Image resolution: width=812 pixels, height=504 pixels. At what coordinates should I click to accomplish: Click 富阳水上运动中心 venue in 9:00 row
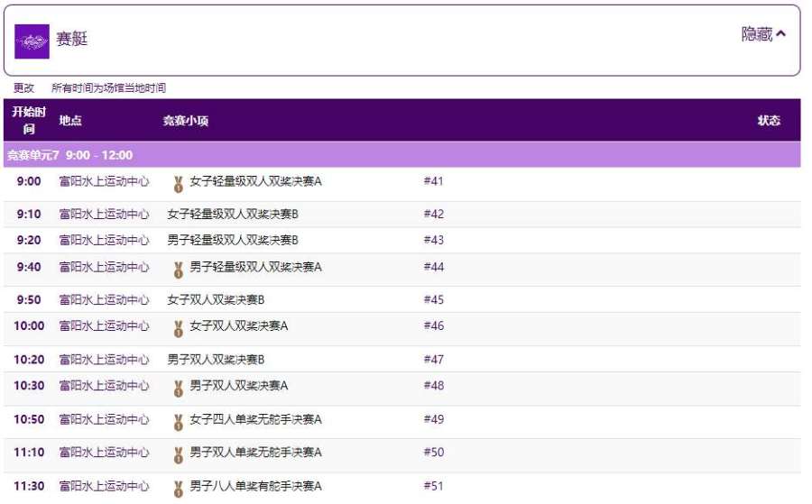coord(104,181)
